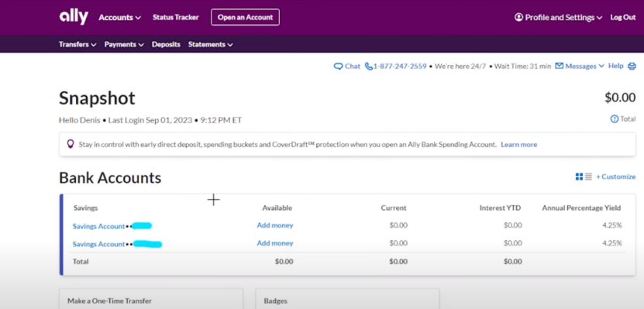Open Status Tracker
Image resolution: width=644 pixels, height=309 pixels.
point(176,17)
